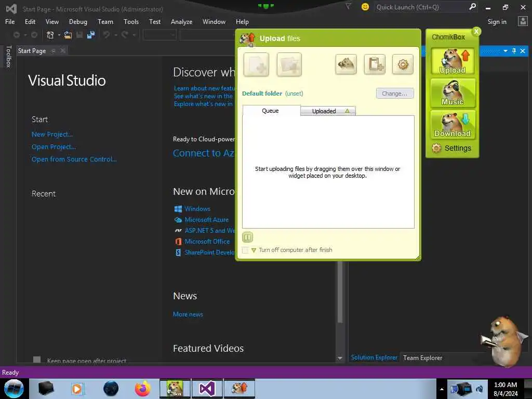Switch to Team Explorer tab
Image resolution: width=532 pixels, height=399 pixels.
click(422, 358)
